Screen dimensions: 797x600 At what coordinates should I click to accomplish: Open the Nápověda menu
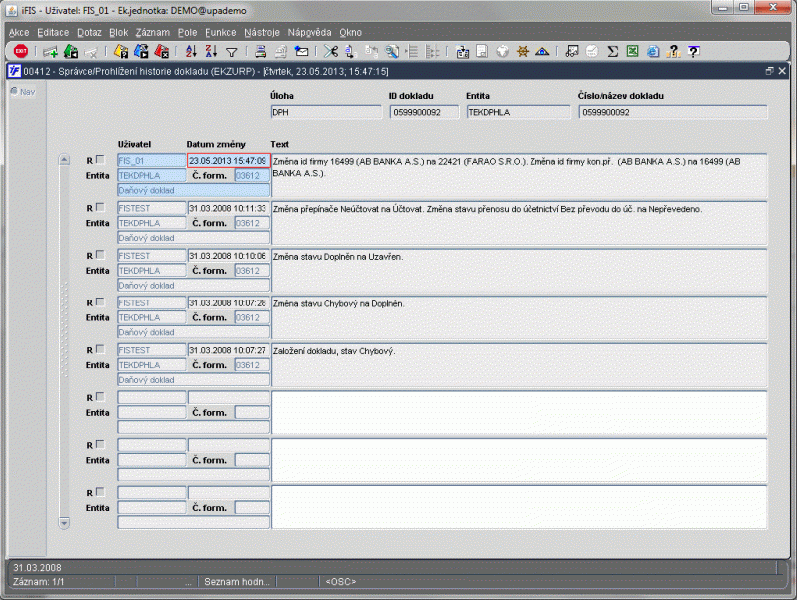point(310,33)
